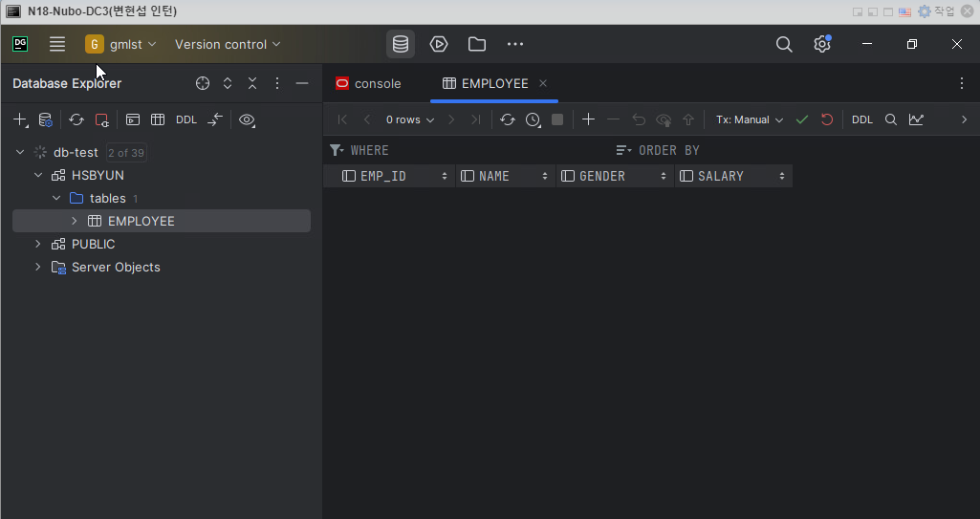
Task: Commit transaction with green checkmark
Action: pyautogui.click(x=802, y=119)
